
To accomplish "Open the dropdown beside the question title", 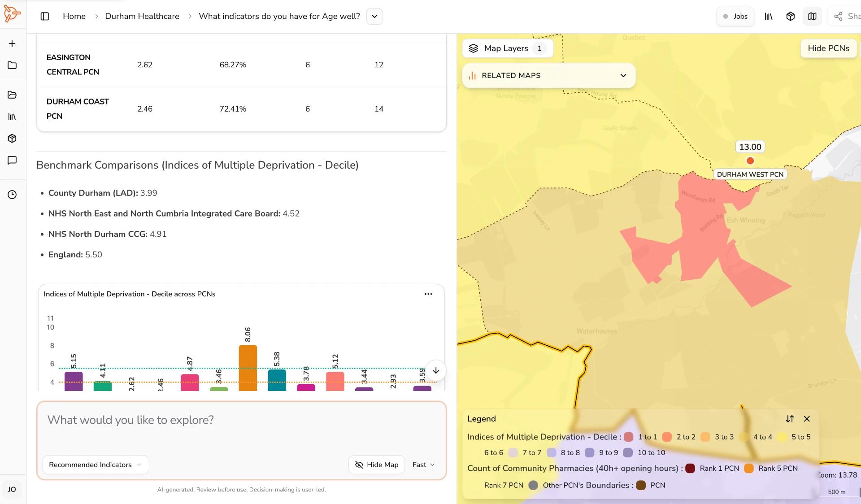I will coord(374,17).
